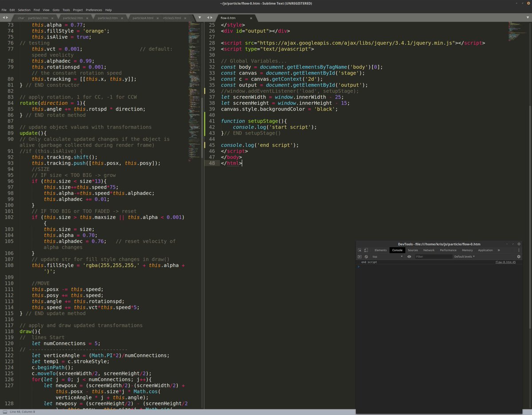
Task: Open the Preferences menu
Action: coord(94,10)
